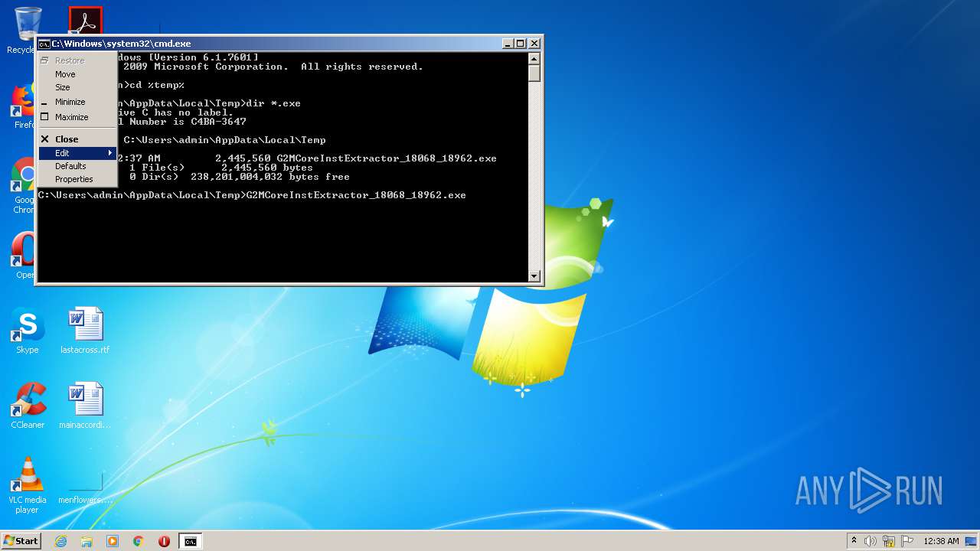Screen dimensions: 980x551
Task: Open the Recycle Bin desktop icon
Action: click(x=27, y=29)
